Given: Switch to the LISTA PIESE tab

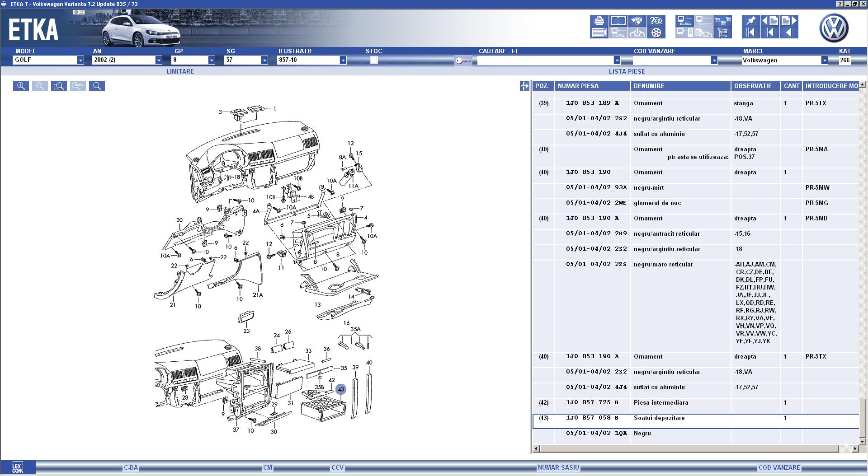Looking at the screenshot, I should (x=627, y=71).
